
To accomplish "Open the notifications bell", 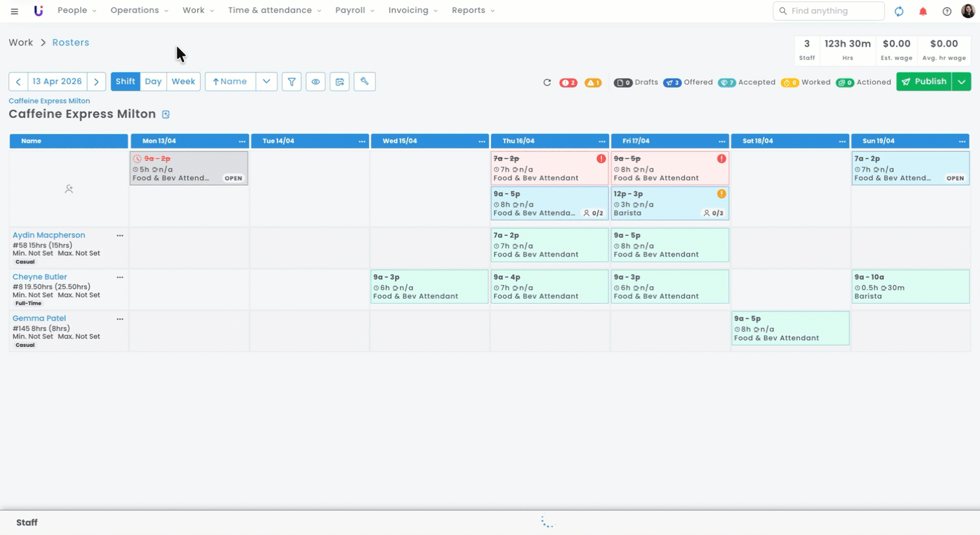I will click(923, 11).
